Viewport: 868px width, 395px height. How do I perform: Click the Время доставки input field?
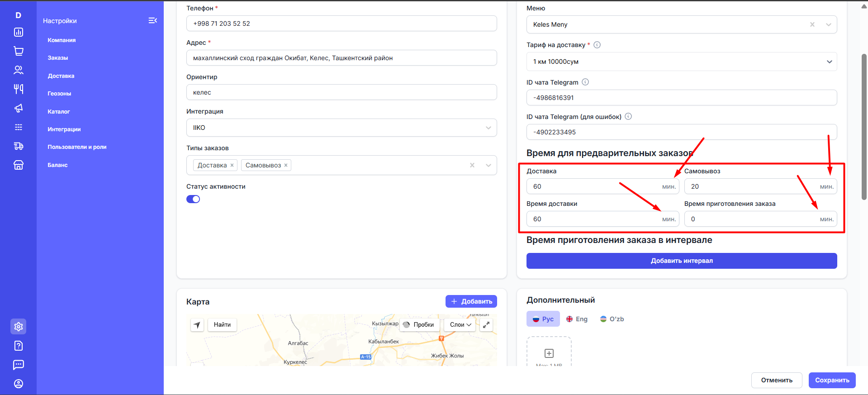[x=593, y=219]
